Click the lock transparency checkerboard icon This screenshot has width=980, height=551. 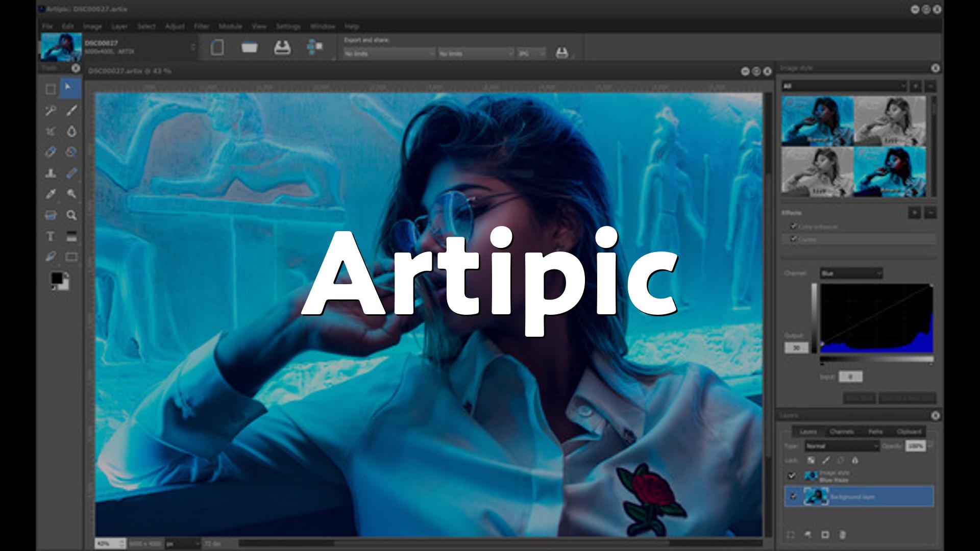[811, 460]
